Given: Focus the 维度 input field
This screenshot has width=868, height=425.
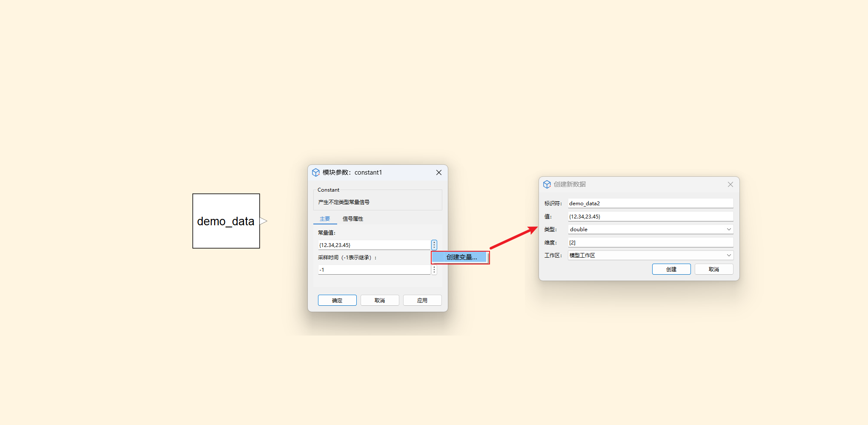Looking at the screenshot, I should coord(650,243).
